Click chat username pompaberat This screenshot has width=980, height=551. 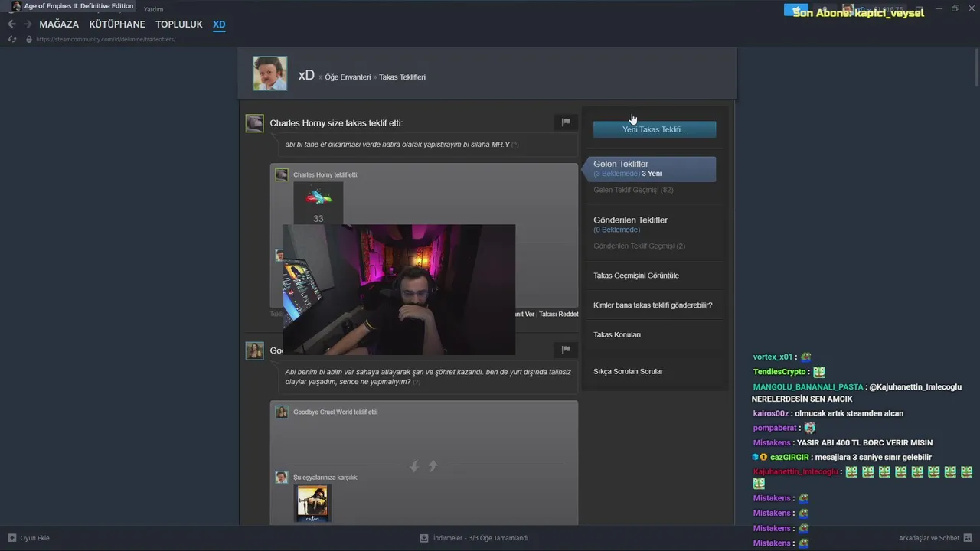tap(775, 429)
